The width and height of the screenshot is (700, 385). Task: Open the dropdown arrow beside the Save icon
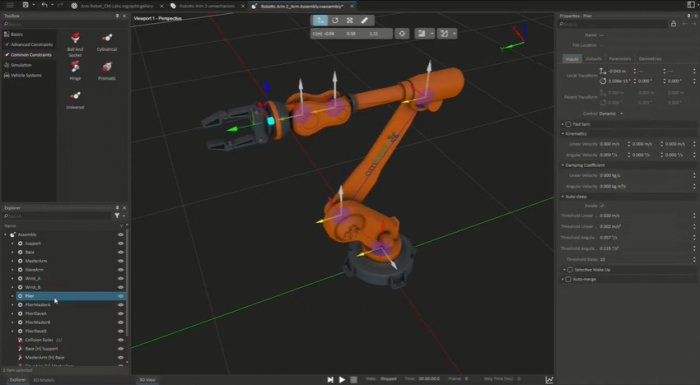pos(33,5)
